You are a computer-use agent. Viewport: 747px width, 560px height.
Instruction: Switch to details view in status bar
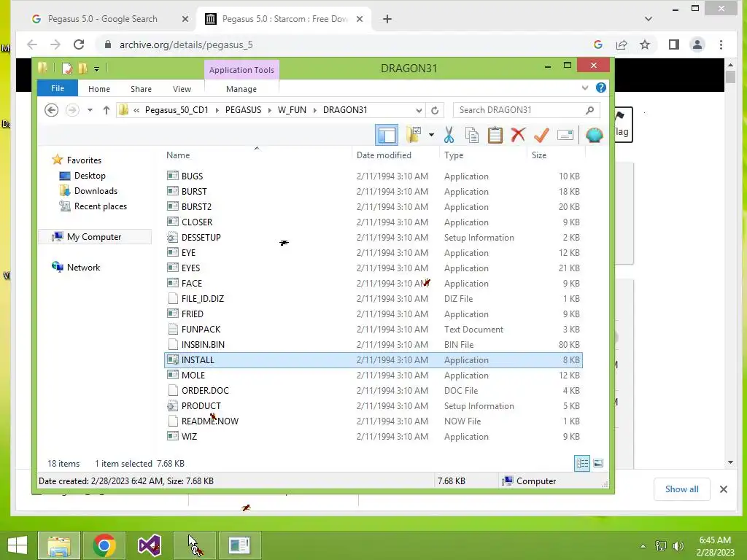(582, 463)
